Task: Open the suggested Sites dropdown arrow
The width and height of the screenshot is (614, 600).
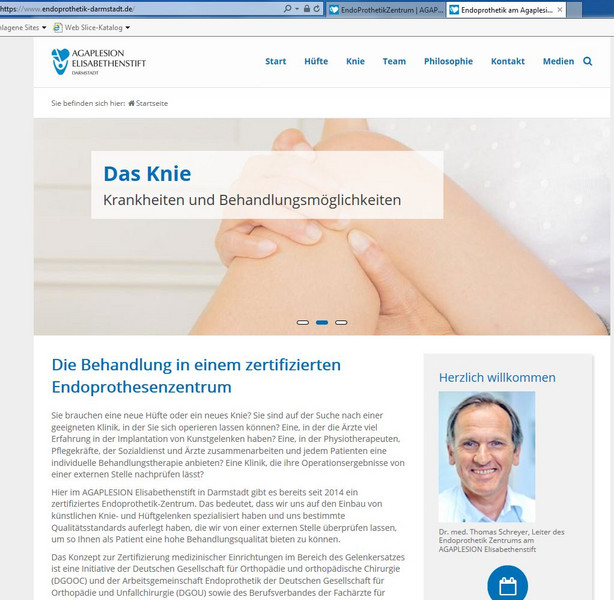Action: tap(44, 27)
